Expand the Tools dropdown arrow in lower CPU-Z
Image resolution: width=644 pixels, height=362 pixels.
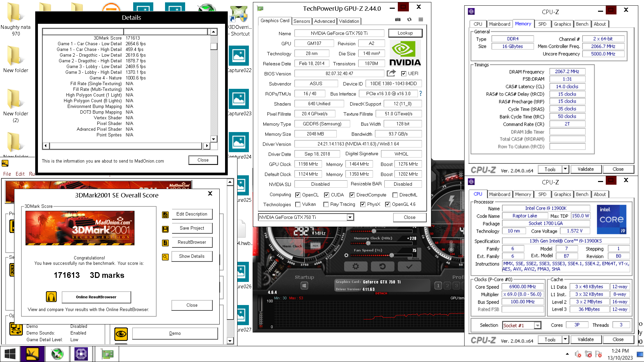(x=565, y=339)
